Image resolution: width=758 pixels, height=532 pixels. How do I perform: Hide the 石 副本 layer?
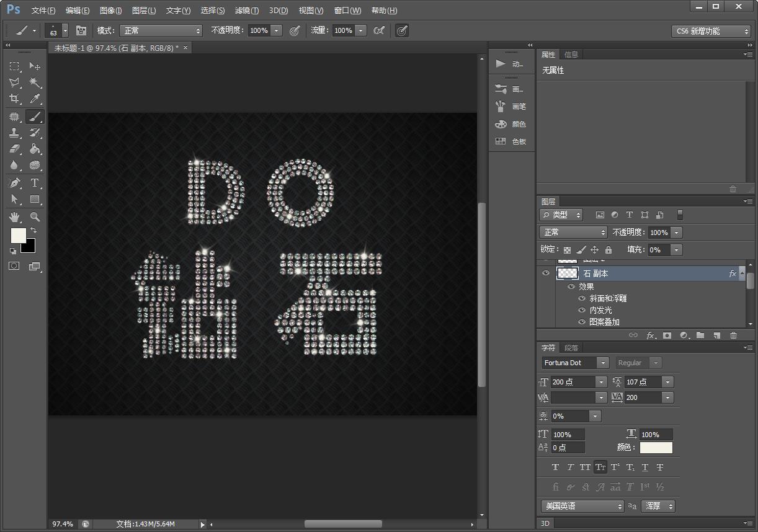pos(546,273)
